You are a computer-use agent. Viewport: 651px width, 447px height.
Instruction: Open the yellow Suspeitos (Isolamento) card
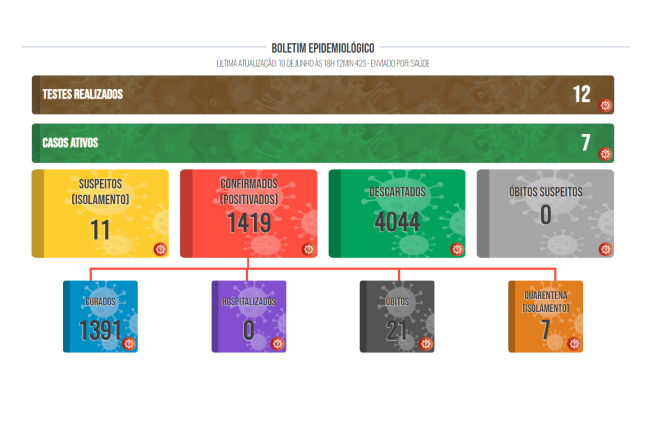(100, 214)
